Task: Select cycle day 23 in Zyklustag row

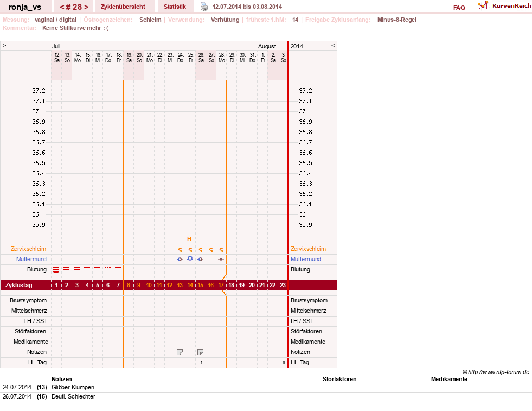Action: [x=283, y=285]
